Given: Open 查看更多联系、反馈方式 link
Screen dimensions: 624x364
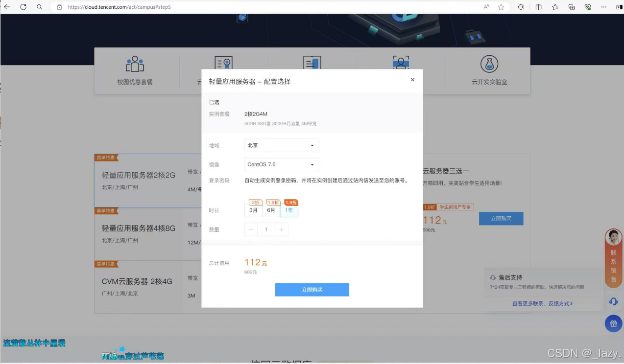Looking at the screenshot, I should coord(542,303).
